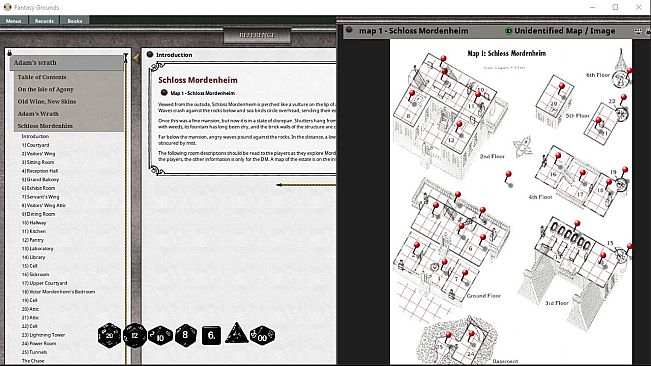
Task: Toggle the Unidentified Map identification button
Action: [x=508, y=31]
